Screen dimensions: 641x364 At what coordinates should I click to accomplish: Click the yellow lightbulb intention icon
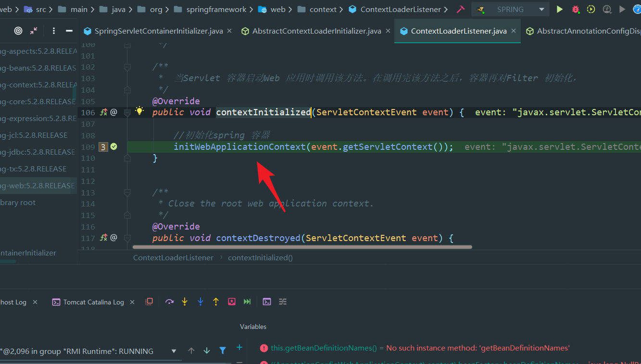[139, 111]
